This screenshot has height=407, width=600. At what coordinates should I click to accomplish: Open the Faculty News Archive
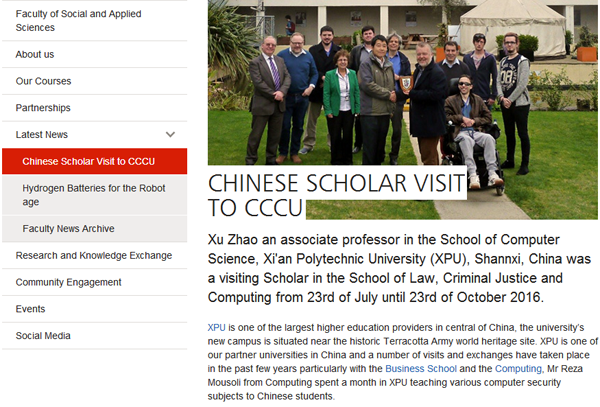(68, 229)
